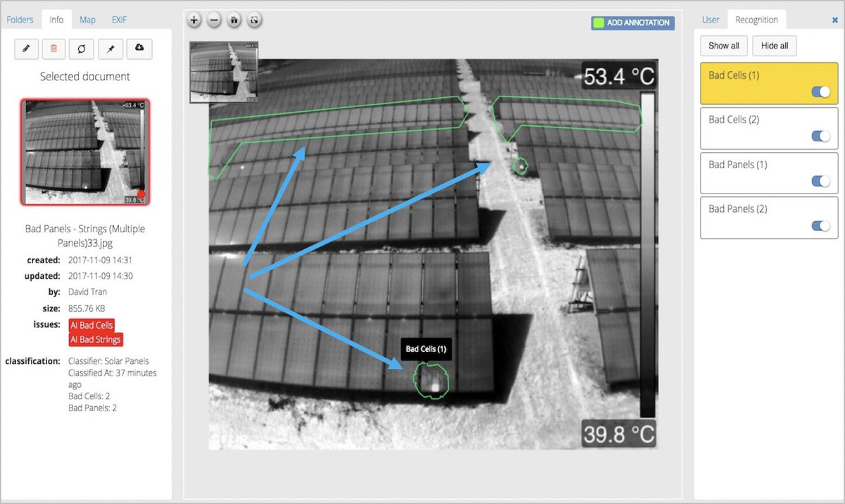Click the selected document thumbnail
This screenshot has height=504, width=845.
point(84,152)
